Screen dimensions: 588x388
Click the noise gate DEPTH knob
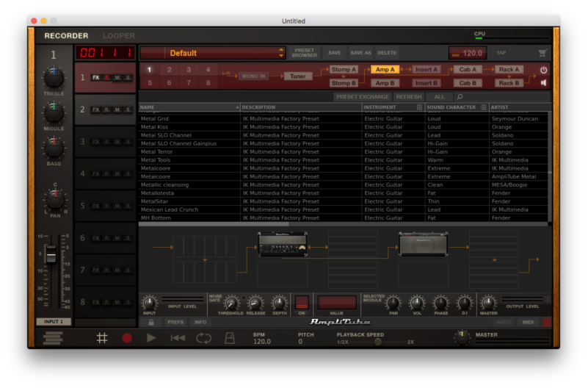pos(279,303)
